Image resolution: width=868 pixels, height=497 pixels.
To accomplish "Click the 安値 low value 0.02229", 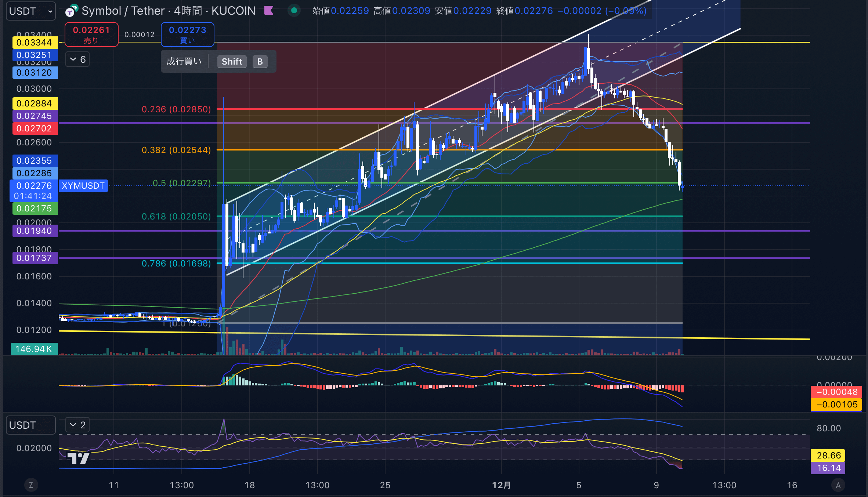I will tap(473, 11).
